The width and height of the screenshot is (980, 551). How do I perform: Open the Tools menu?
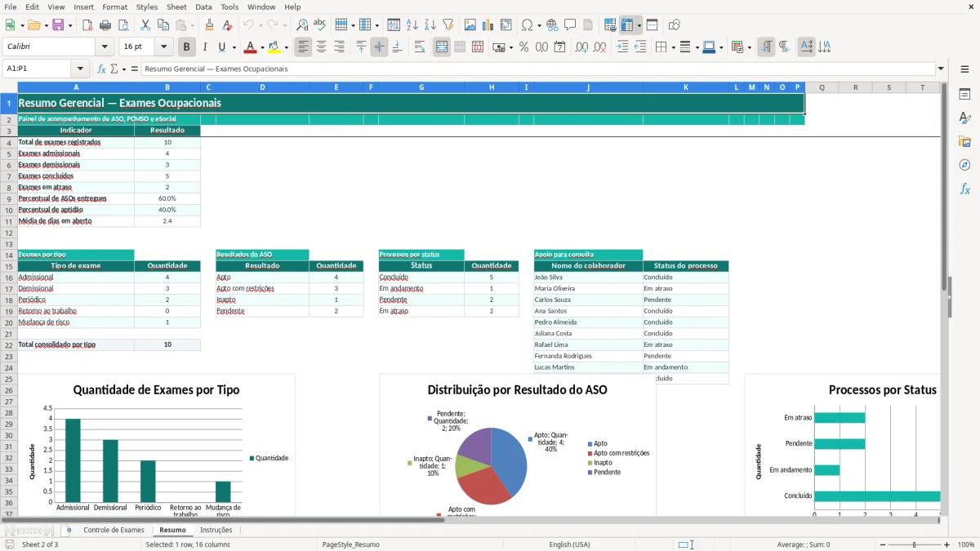pos(229,7)
